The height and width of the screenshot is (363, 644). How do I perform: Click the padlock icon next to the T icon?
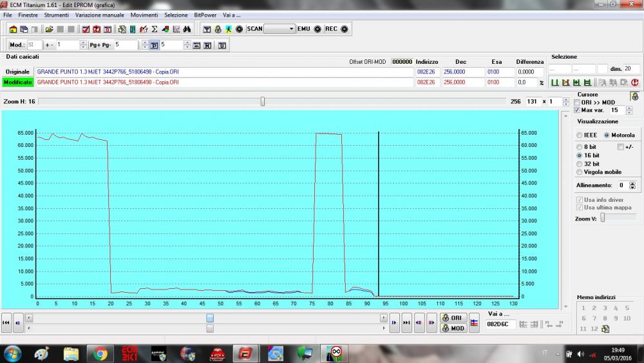click(218, 29)
